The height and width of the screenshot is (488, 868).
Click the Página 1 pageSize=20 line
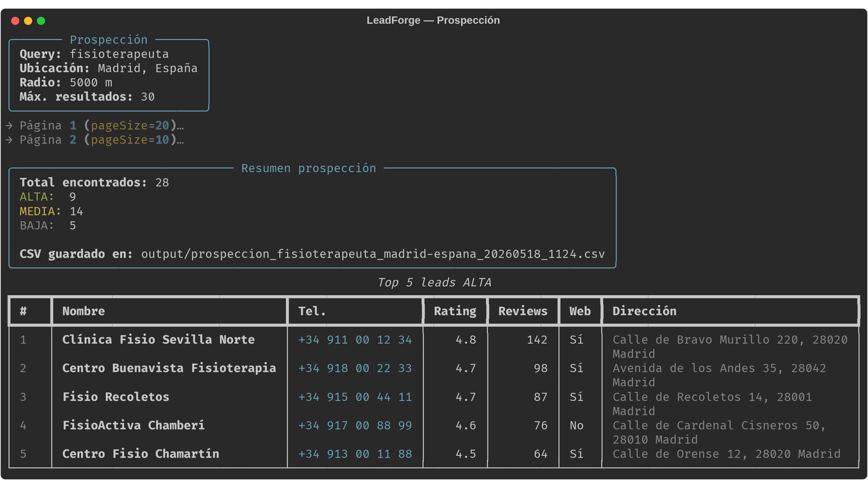95,126
